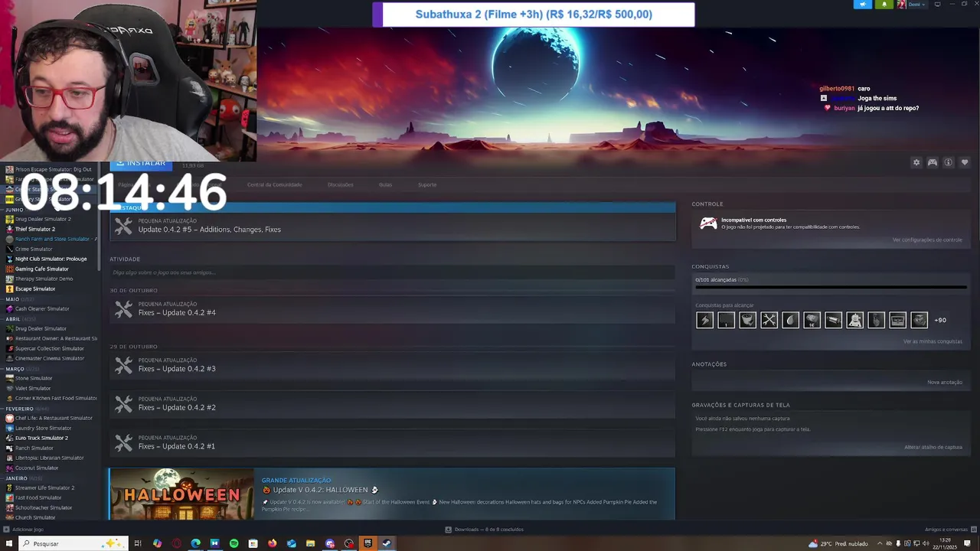Open Steam icon in the taskbar

[387, 543]
